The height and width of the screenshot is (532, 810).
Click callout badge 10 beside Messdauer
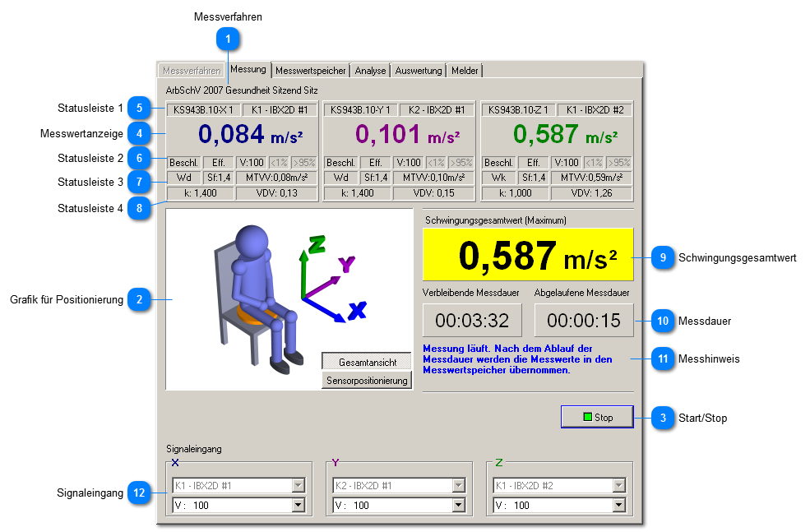(662, 321)
